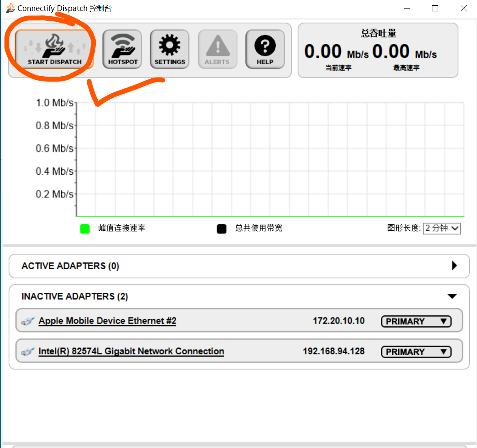
Task: Click the Intel 82574L adapter icon
Action: pos(28,351)
